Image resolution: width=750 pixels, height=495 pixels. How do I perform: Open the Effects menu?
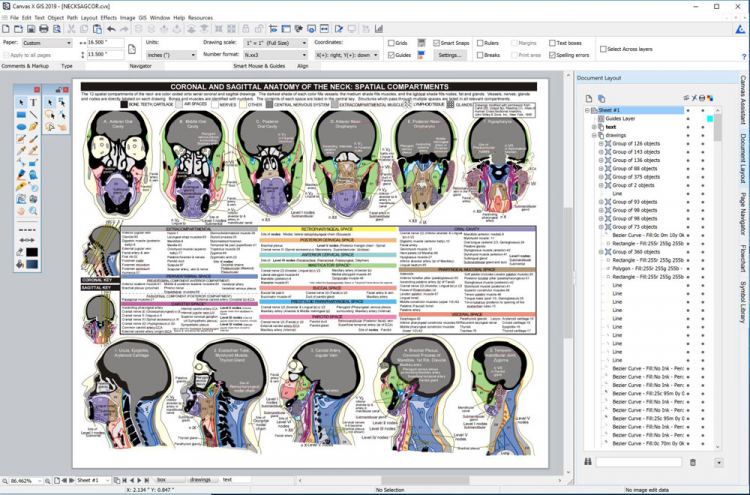[109, 18]
